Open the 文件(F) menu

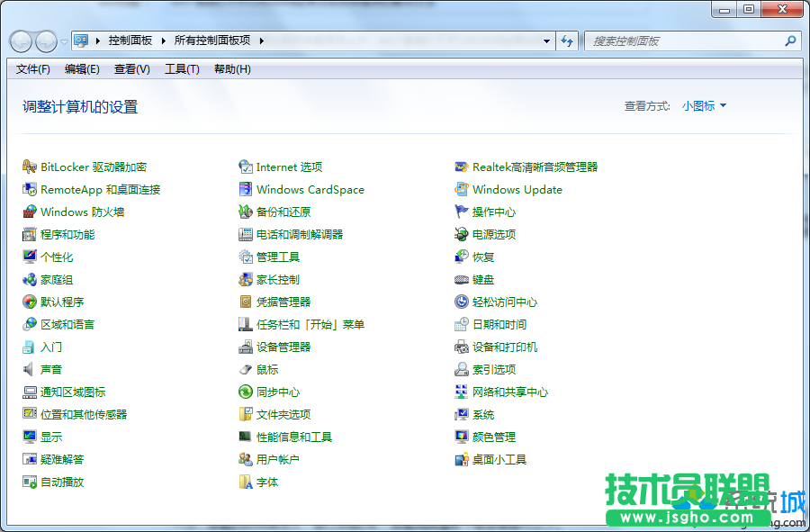tap(33, 69)
